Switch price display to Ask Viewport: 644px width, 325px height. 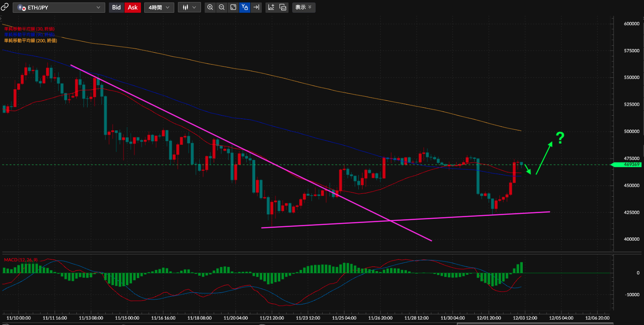[x=133, y=7]
